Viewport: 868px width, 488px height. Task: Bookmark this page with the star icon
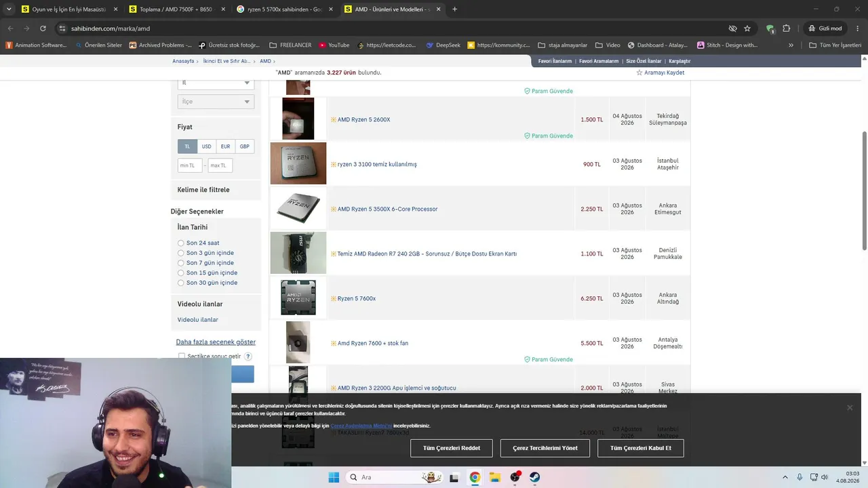pyautogui.click(x=747, y=28)
